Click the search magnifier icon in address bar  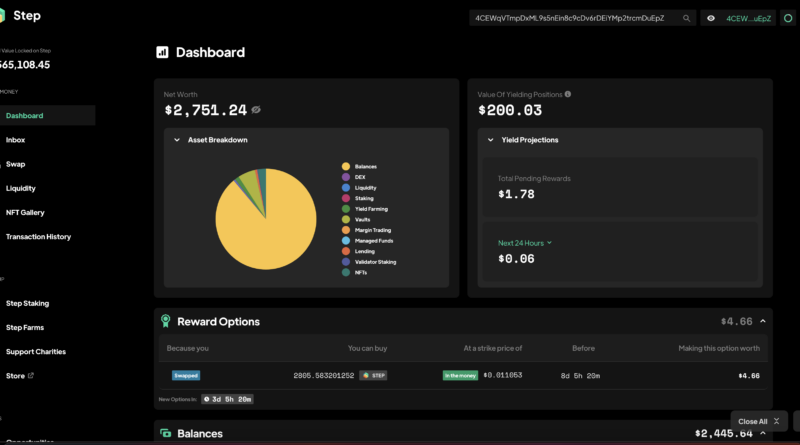pos(686,18)
